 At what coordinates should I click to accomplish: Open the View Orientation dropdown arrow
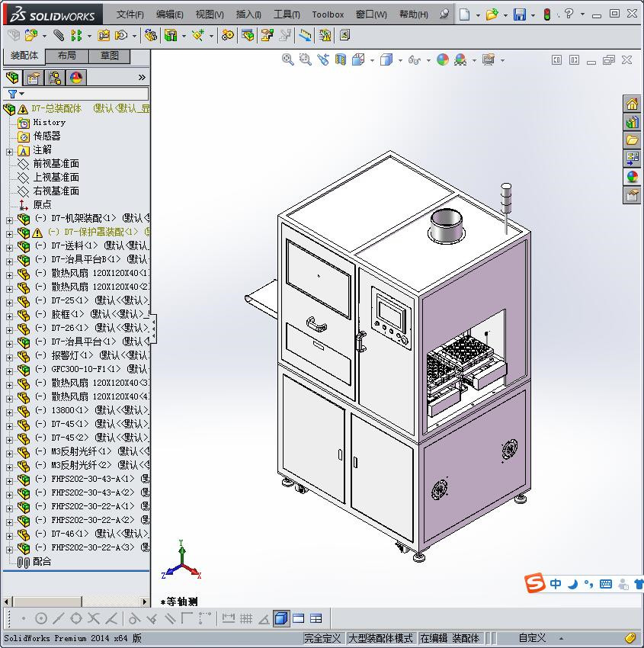pos(371,59)
